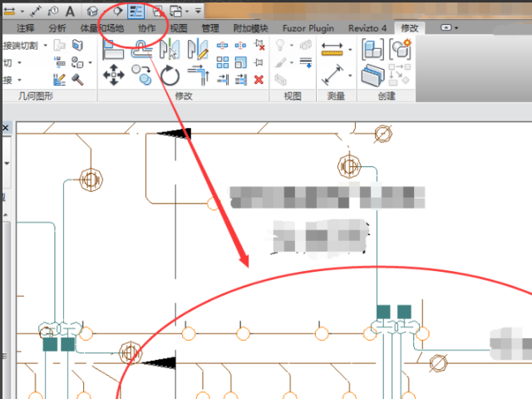Open the Customize Quick Access Toolbar dropdown
532x399 pixels.
[198, 11]
